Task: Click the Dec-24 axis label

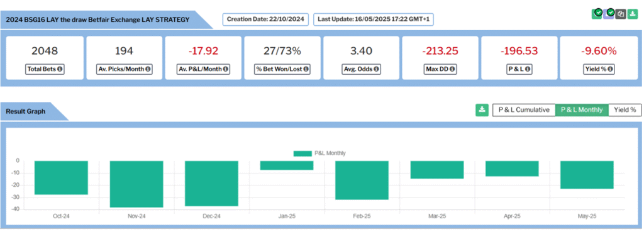Action: coord(211,216)
